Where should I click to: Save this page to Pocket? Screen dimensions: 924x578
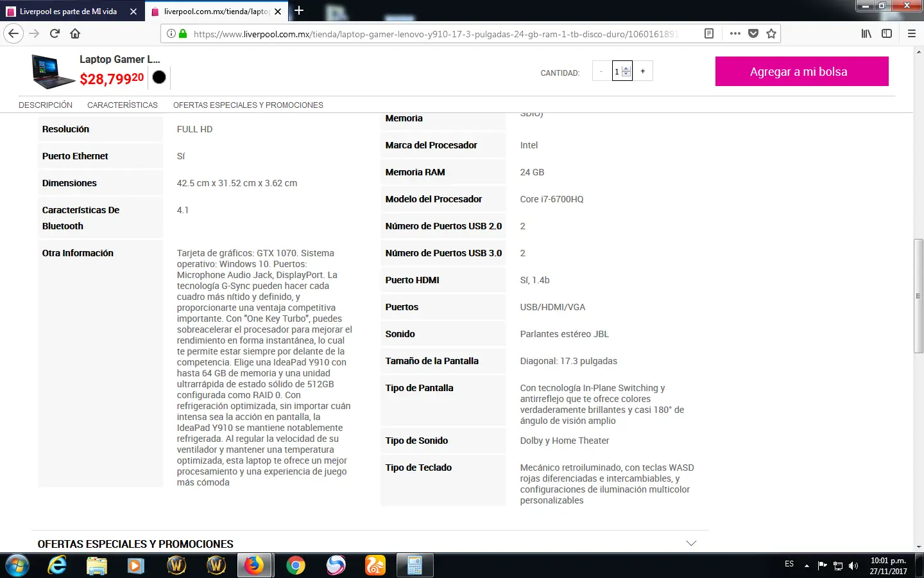point(753,33)
